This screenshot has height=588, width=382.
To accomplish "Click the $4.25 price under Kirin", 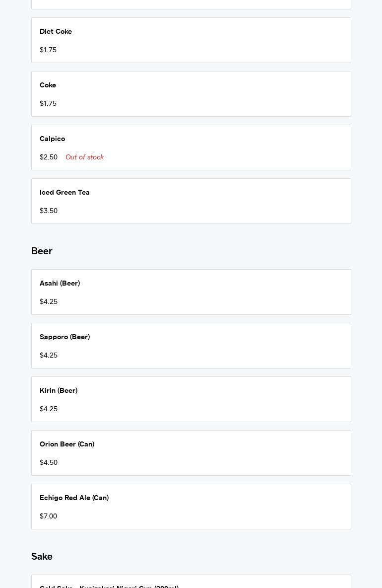I will tap(49, 409).
